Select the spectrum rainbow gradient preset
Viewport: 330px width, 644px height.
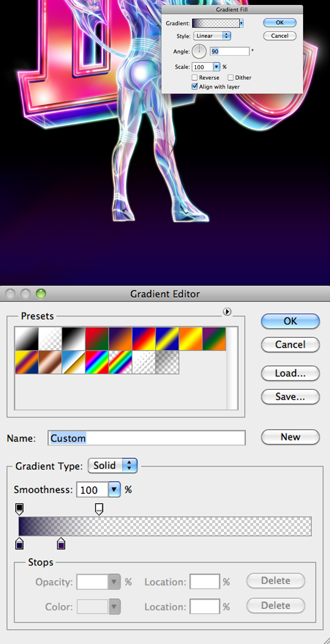(x=97, y=362)
